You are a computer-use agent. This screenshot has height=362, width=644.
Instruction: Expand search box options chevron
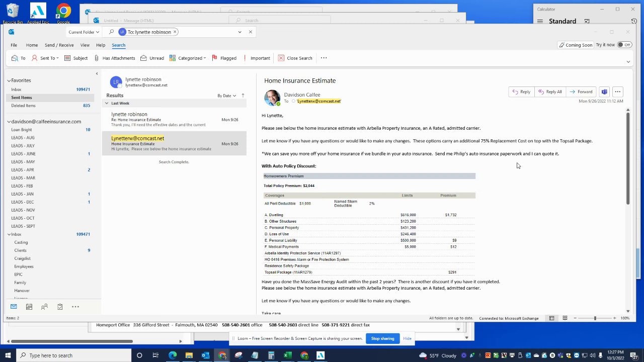click(239, 32)
